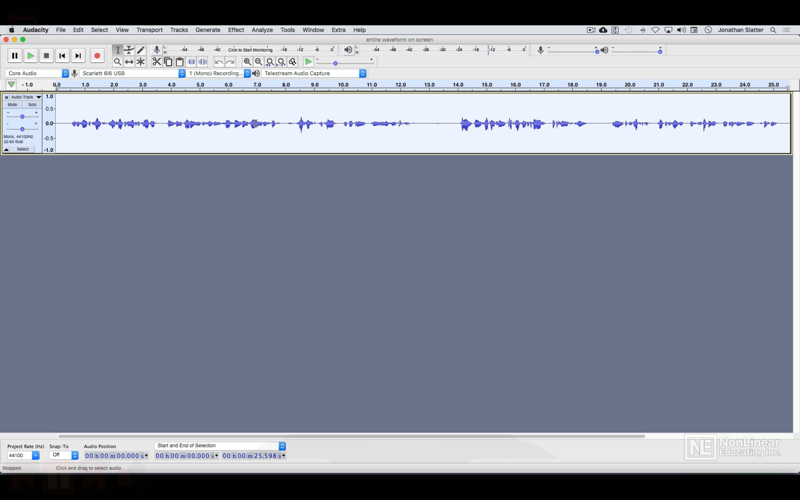
Task: Start recording with the red Record button
Action: [97, 56]
